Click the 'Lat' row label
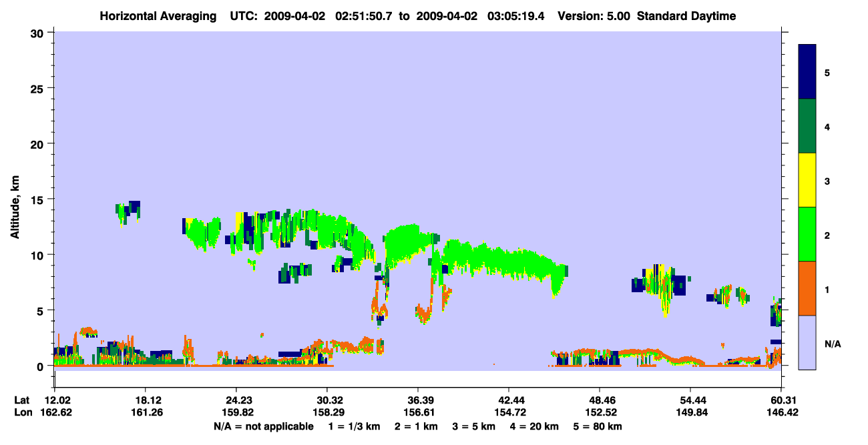The height and width of the screenshot is (445, 868). coord(22,400)
